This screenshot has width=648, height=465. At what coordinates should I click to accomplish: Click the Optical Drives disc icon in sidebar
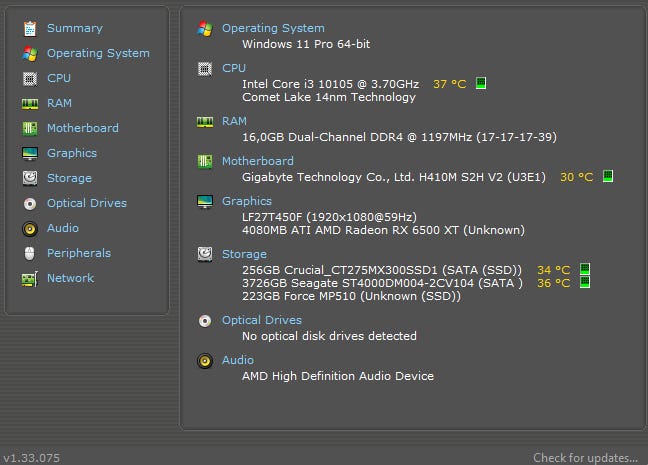coord(29,203)
